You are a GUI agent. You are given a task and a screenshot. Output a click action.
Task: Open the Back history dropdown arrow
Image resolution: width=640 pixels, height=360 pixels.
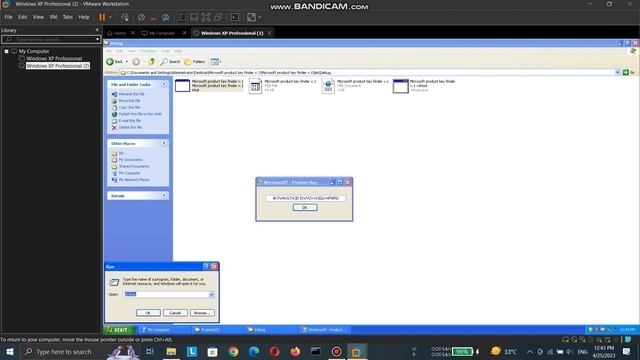(x=127, y=62)
